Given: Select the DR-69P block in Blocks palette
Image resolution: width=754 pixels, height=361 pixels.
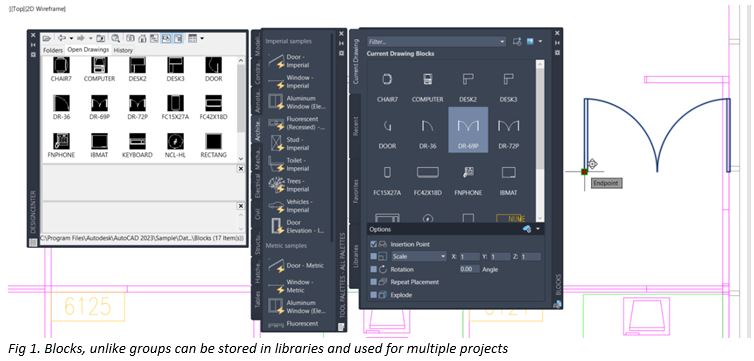Looking at the screenshot, I should tap(468, 130).
